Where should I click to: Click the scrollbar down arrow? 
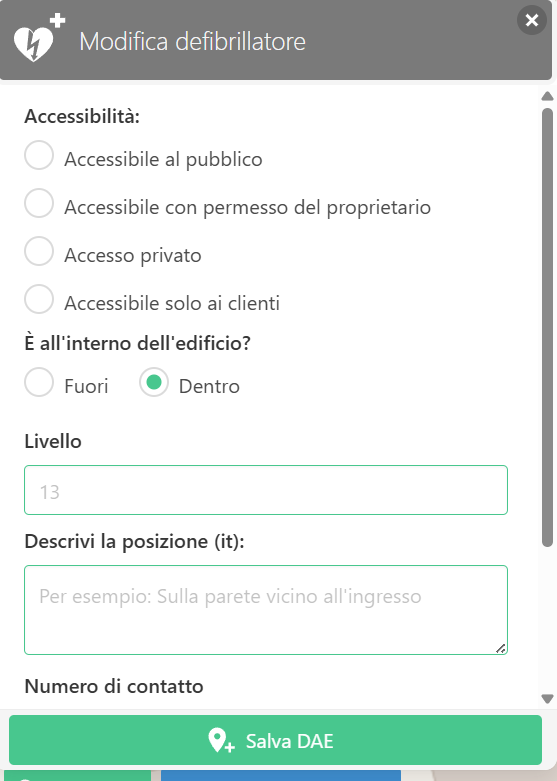coord(547,699)
